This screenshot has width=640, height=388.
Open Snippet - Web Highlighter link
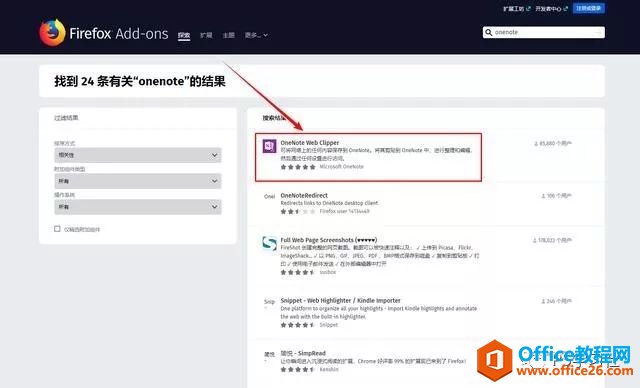[340, 300]
